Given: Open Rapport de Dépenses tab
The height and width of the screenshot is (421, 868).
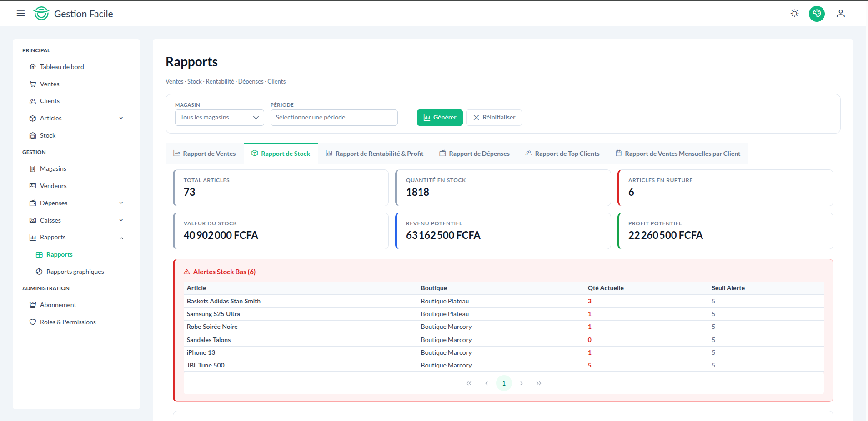Looking at the screenshot, I should tap(474, 154).
